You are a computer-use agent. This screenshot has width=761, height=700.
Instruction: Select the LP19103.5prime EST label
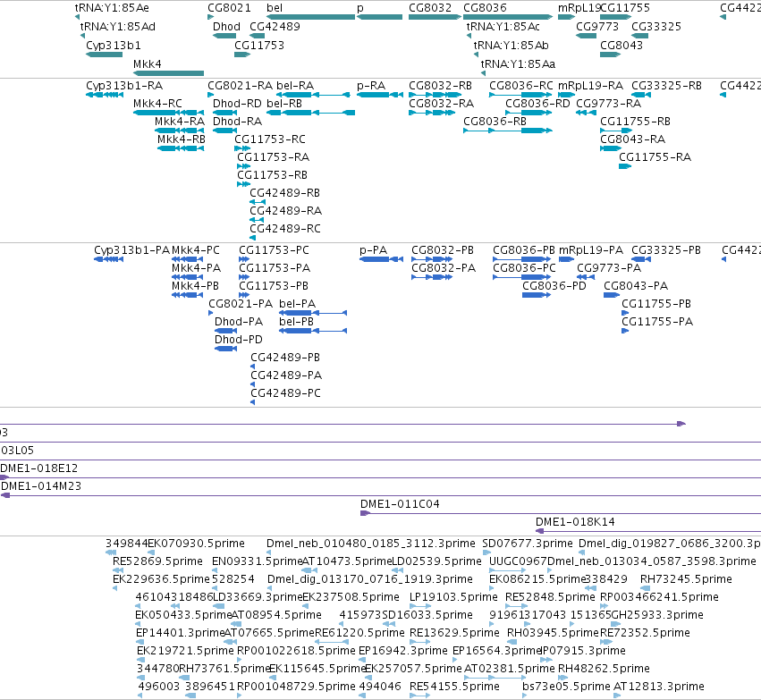click(453, 596)
